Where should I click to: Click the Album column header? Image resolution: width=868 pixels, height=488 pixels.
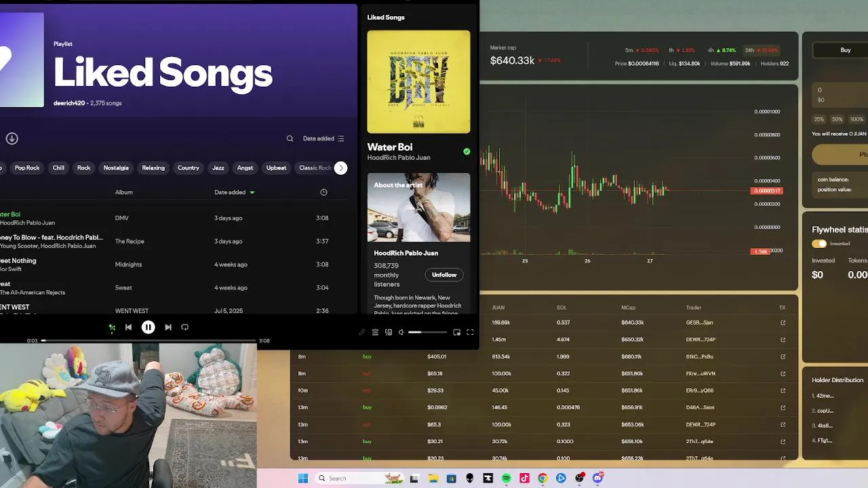point(124,192)
